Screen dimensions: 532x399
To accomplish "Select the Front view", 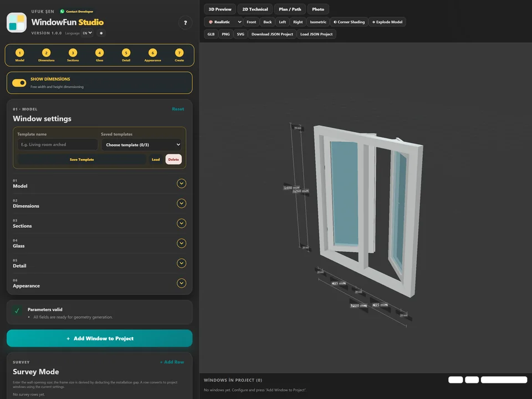I will tap(252, 22).
